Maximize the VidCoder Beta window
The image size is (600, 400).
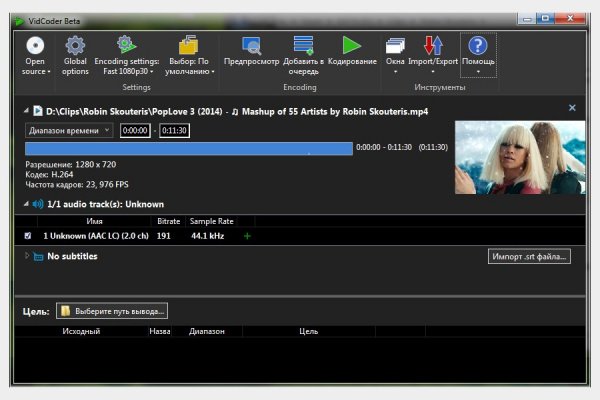pyautogui.click(x=545, y=18)
